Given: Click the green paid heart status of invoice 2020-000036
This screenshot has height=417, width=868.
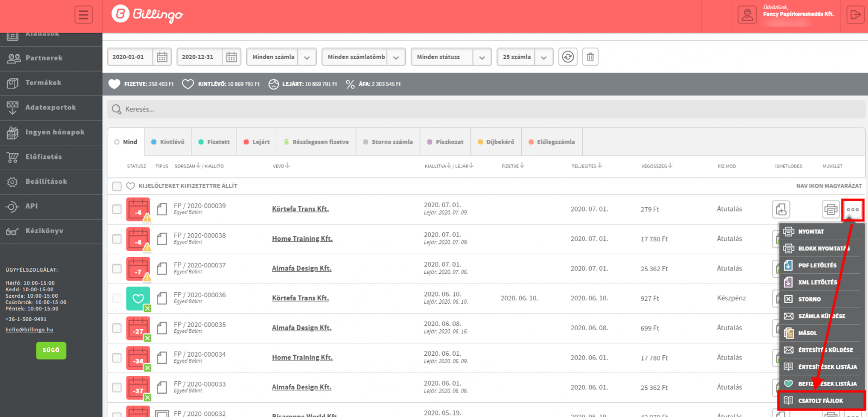Looking at the screenshot, I should click(138, 298).
